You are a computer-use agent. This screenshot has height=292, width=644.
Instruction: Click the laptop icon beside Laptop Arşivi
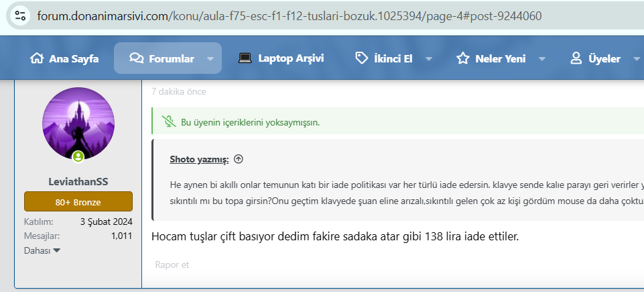(245, 58)
